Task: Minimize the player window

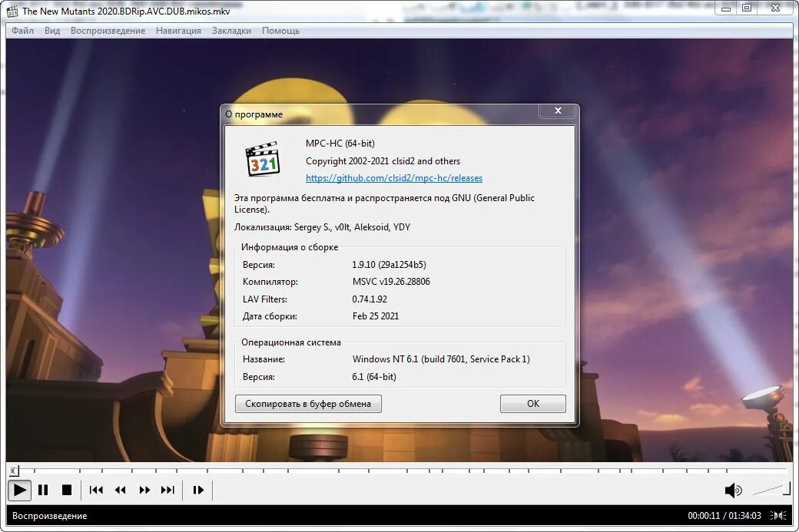Action: click(726, 8)
